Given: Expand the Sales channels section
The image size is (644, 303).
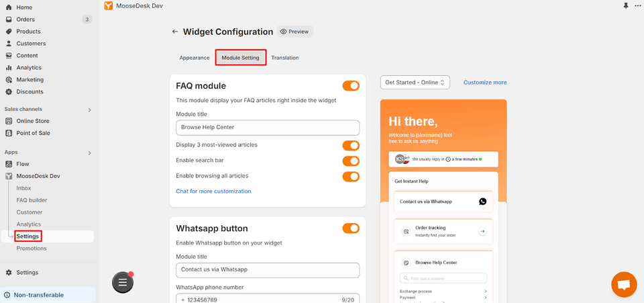Looking at the screenshot, I should coord(89,110).
